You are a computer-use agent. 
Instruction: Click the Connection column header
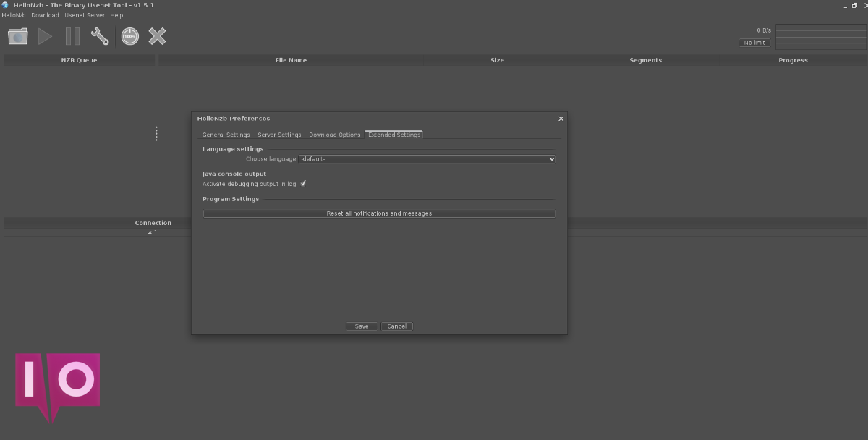(153, 223)
